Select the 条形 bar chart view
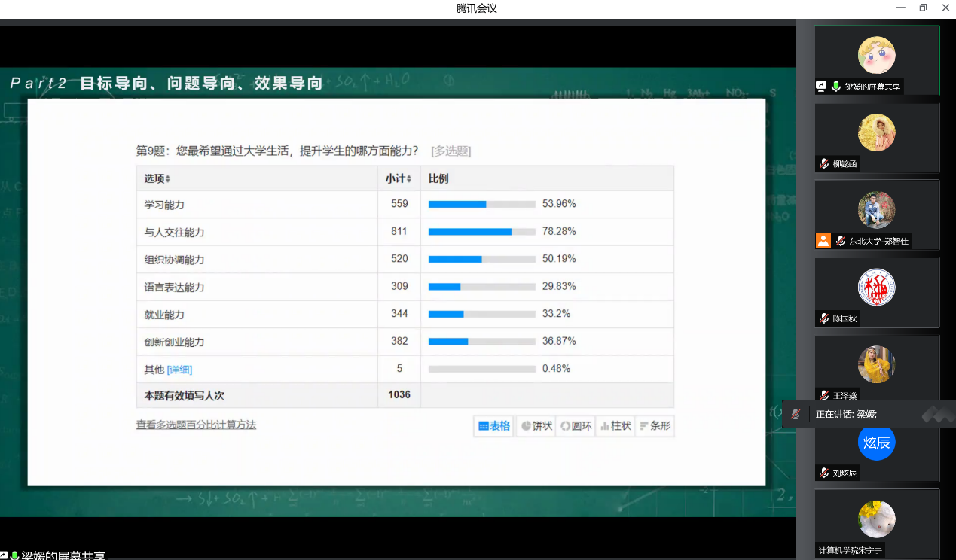 655,426
